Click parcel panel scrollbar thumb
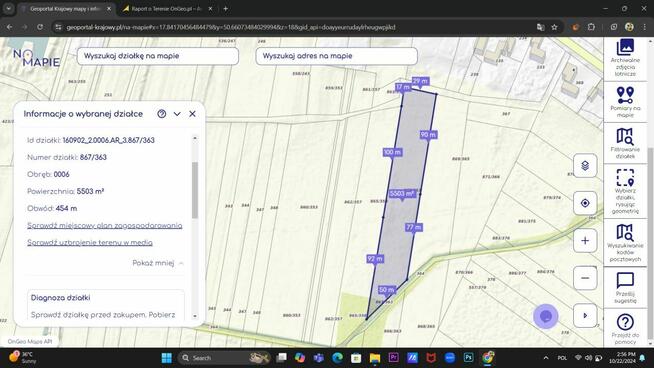The height and width of the screenshot is (368, 654). [195, 190]
